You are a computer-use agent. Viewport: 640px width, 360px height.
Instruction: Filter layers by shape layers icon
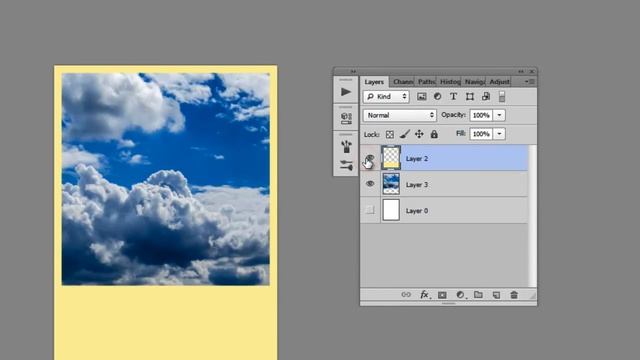470,96
